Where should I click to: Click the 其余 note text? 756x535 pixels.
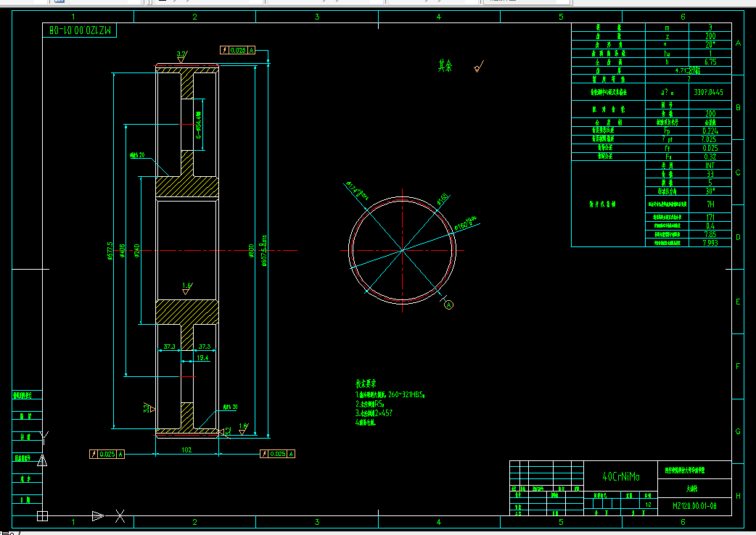point(445,66)
